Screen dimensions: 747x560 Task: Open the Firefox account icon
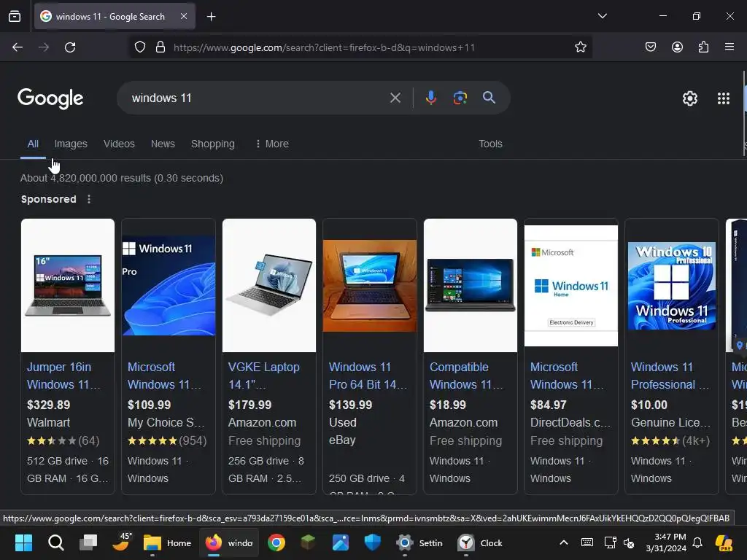pyautogui.click(x=677, y=47)
